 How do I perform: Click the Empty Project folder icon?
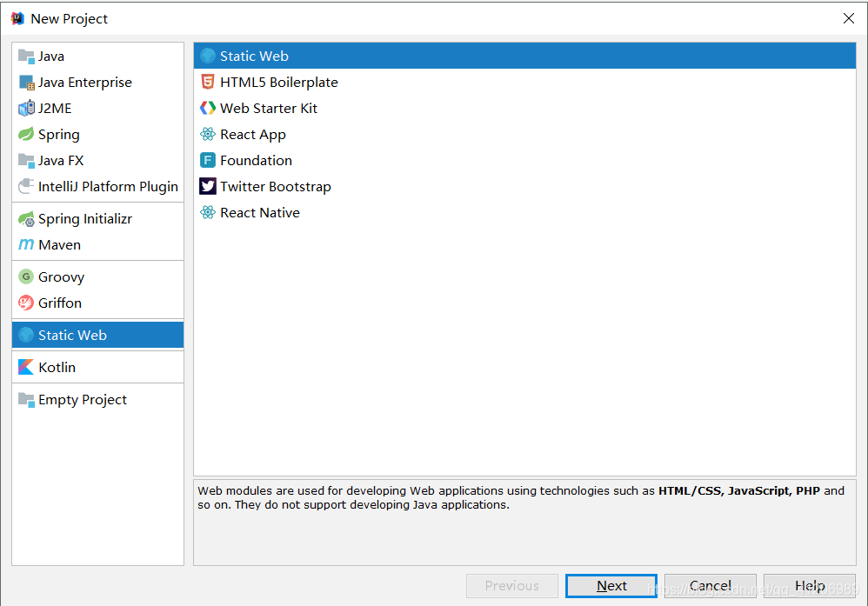point(26,399)
